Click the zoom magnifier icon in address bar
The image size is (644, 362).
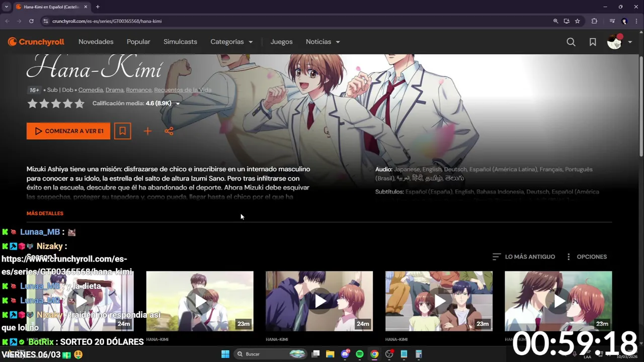[555, 21]
